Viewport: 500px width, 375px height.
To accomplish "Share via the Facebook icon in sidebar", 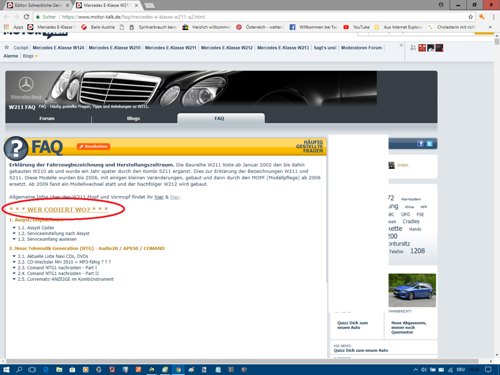I will point(420,144).
